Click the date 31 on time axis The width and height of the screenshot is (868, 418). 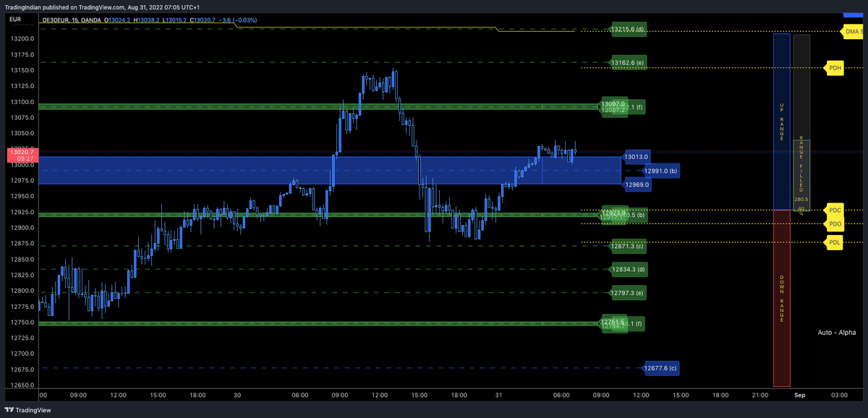(498, 396)
